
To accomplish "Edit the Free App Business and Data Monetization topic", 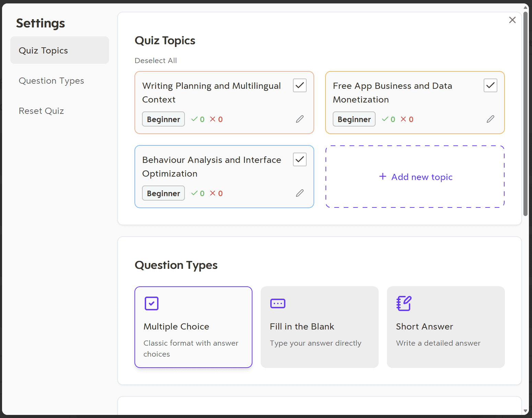I will point(490,119).
